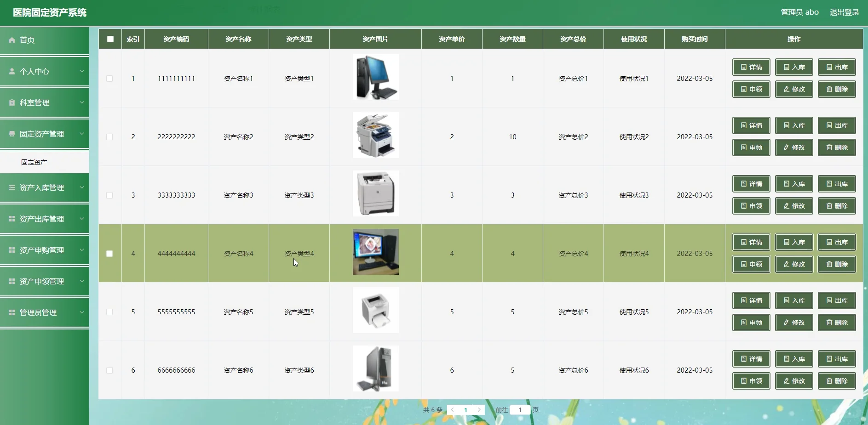Open the laser printer image for 资产名称3
The image size is (868, 425).
pyautogui.click(x=376, y=193)
